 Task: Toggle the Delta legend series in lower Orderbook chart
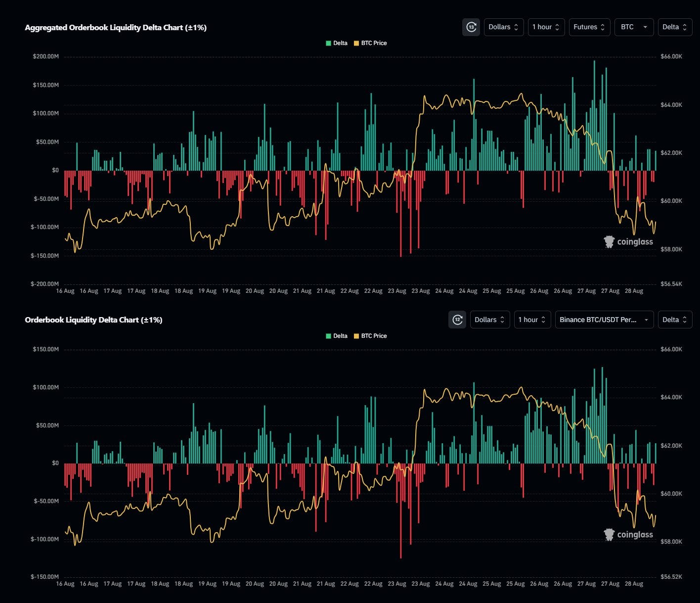337,336
